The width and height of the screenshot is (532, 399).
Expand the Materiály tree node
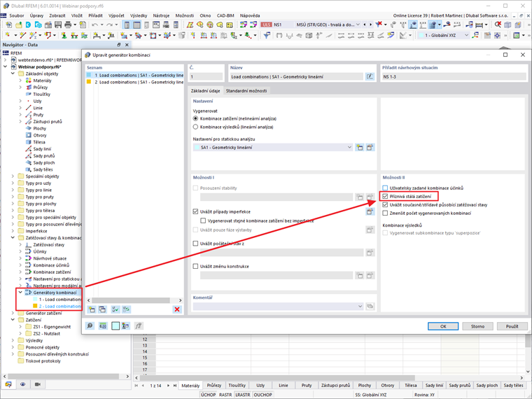[20, 80]
